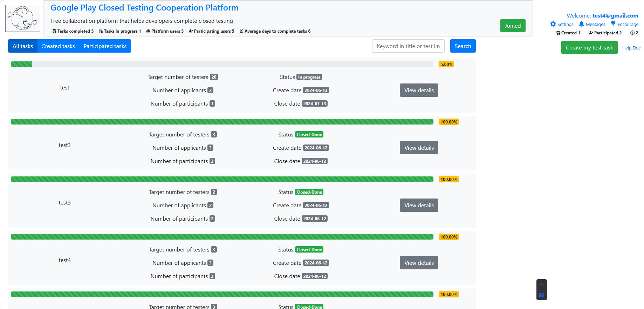Click the Created count icon
644x309 pixels.
click(x=558, y=33)
